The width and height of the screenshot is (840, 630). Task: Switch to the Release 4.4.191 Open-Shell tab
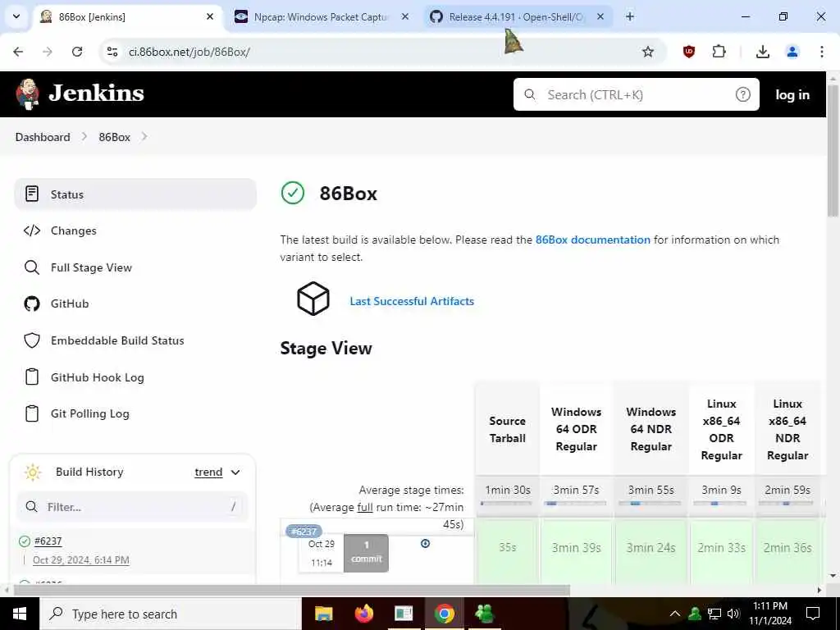(517, 17)
